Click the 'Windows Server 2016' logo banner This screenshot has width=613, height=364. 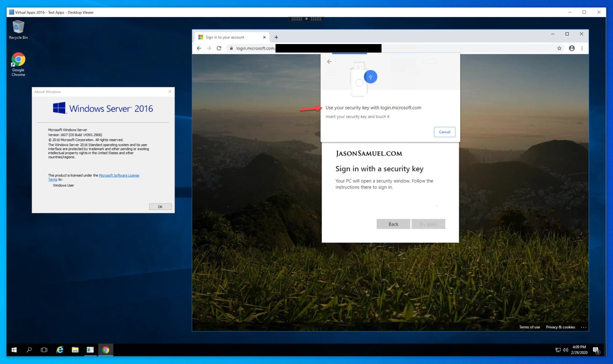point(103,108)
